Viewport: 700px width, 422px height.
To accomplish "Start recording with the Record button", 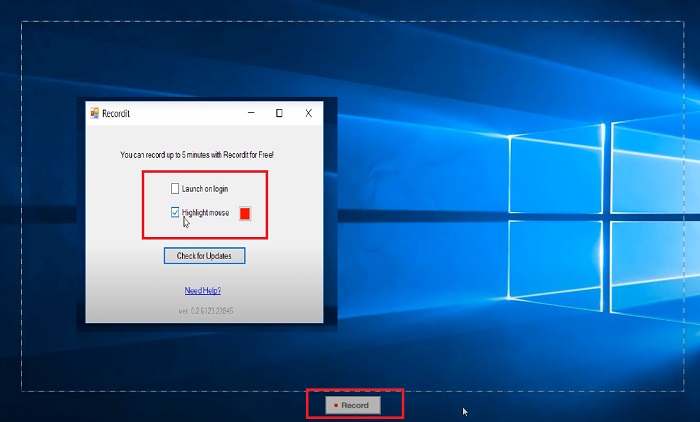I will pyautogui.click(x=353, y=405).
